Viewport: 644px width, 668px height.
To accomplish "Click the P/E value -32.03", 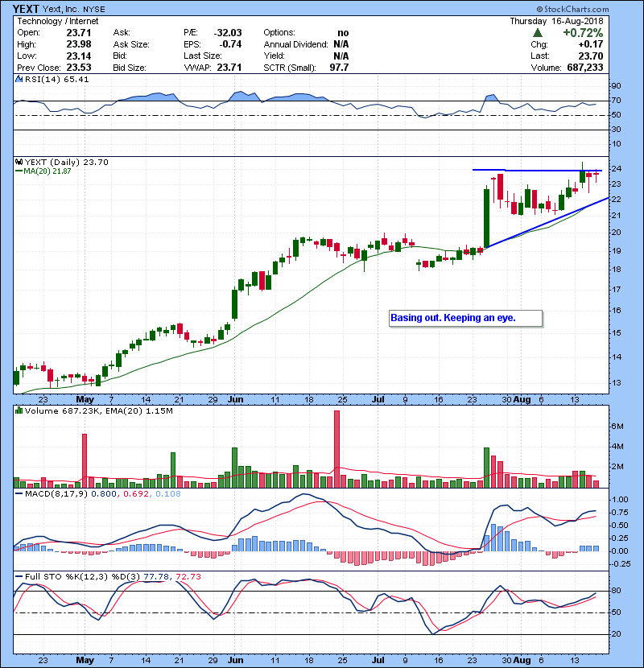I will [228, 33].
